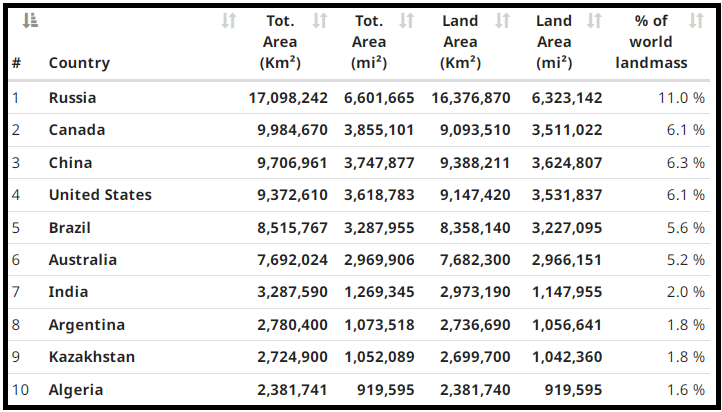Select India land area 1,147,955 mi²
This screenshot has width=722, height=412.
(x=567, y=292)
